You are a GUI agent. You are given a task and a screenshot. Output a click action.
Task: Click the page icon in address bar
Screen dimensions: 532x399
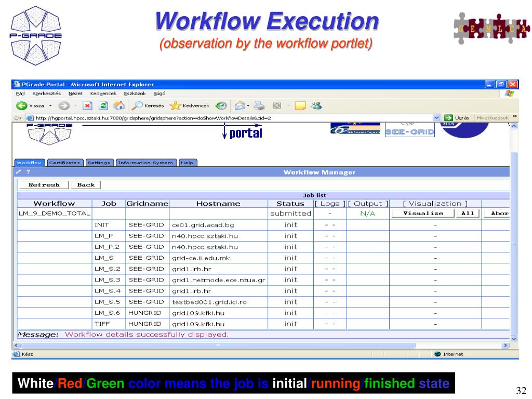[30, 118]
